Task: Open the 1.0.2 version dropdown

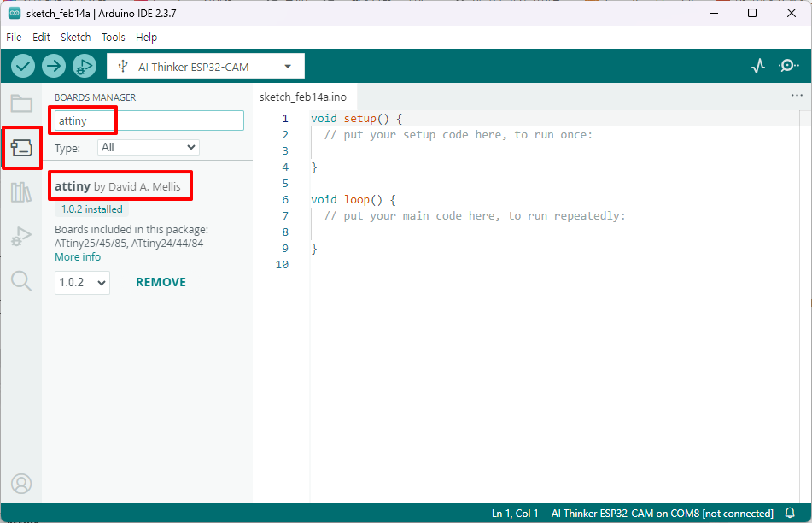Action: click(x=82, y=283)
